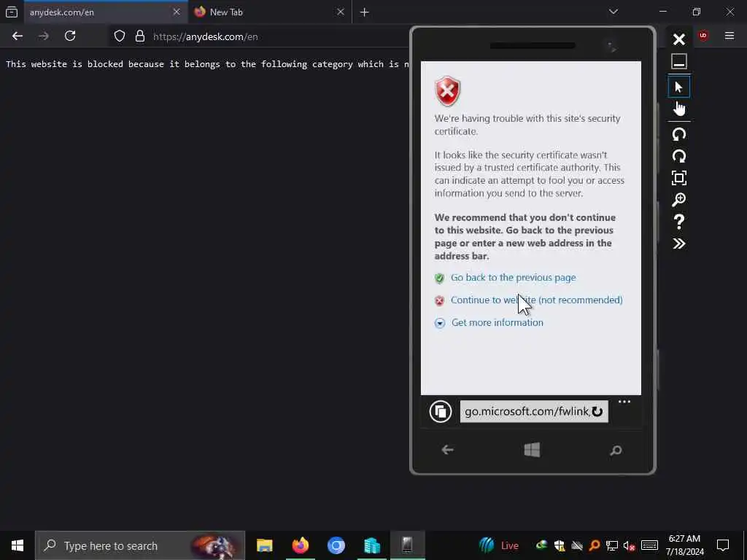Click Firefox URL bar anydesk.com/en

205,36
